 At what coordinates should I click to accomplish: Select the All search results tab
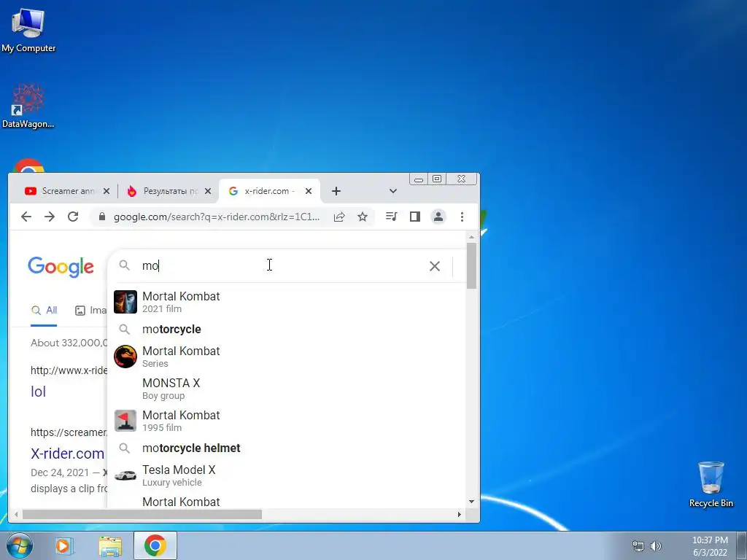[44, 311]
